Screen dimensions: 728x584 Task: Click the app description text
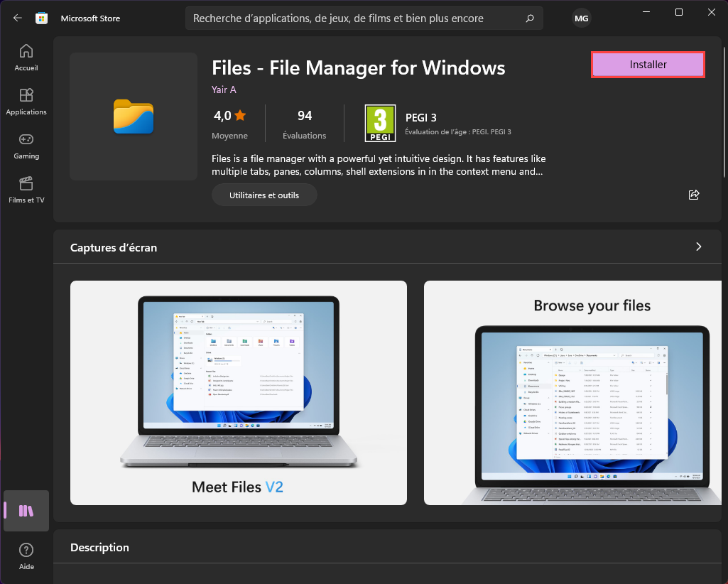click(x=379, y=165)
